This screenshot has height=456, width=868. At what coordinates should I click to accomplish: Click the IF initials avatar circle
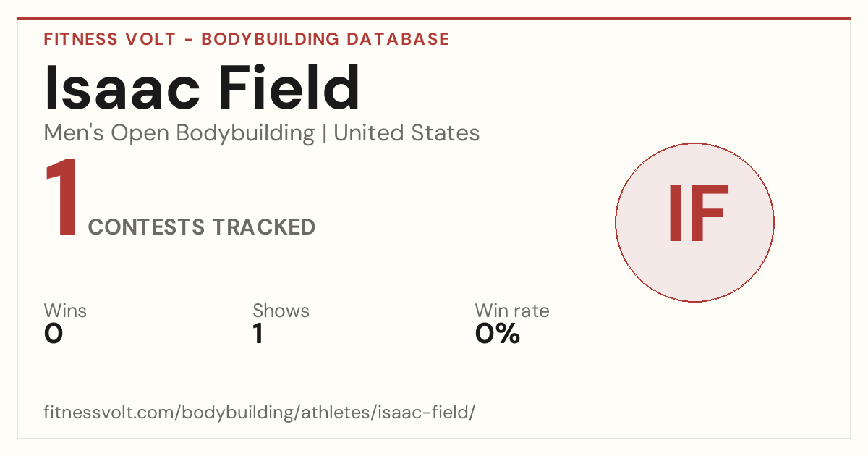point(694,222)
